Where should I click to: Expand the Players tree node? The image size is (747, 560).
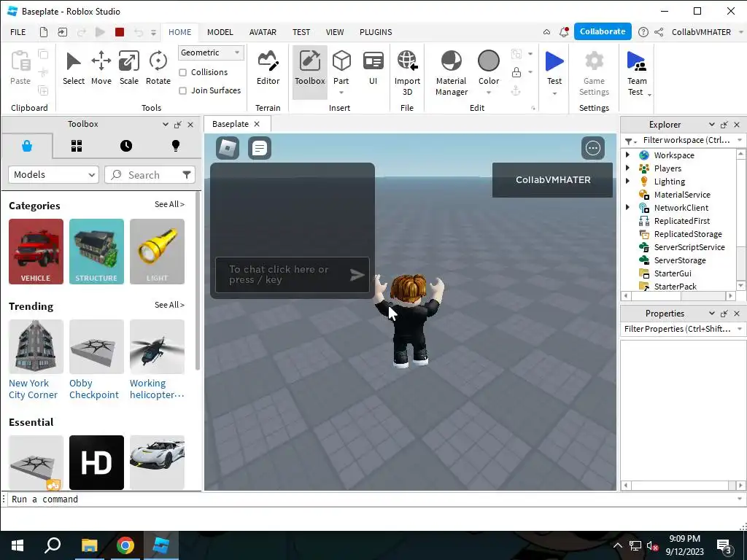coord(628,168)
